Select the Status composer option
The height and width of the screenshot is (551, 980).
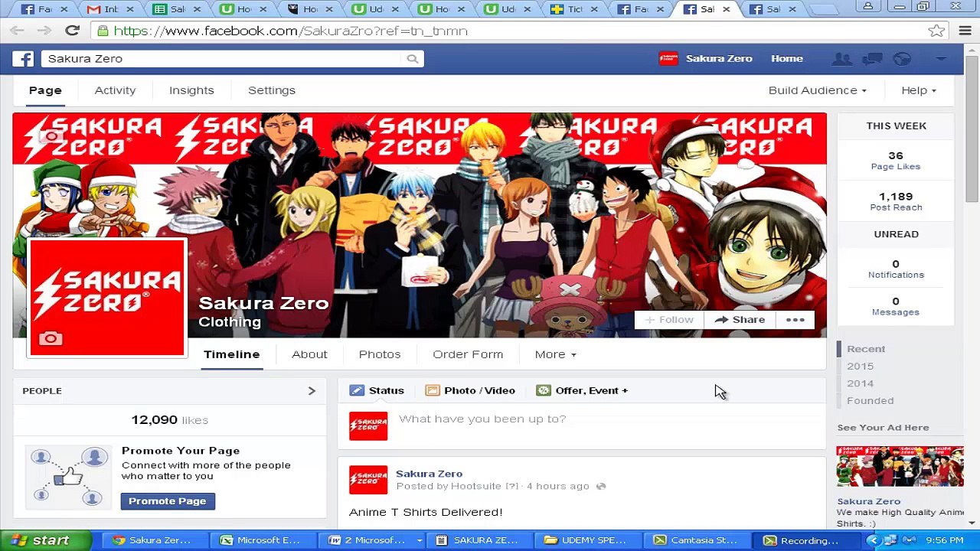point(377,390)
